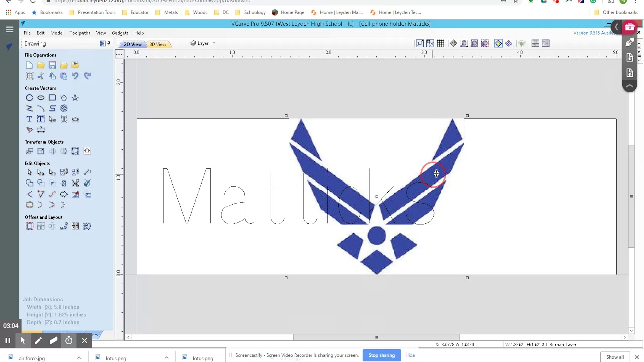Image resolution: width=644 pixels, height=362 pixels.
Task: Click the Undo arrow icon
Action: [x=75, y=76]
